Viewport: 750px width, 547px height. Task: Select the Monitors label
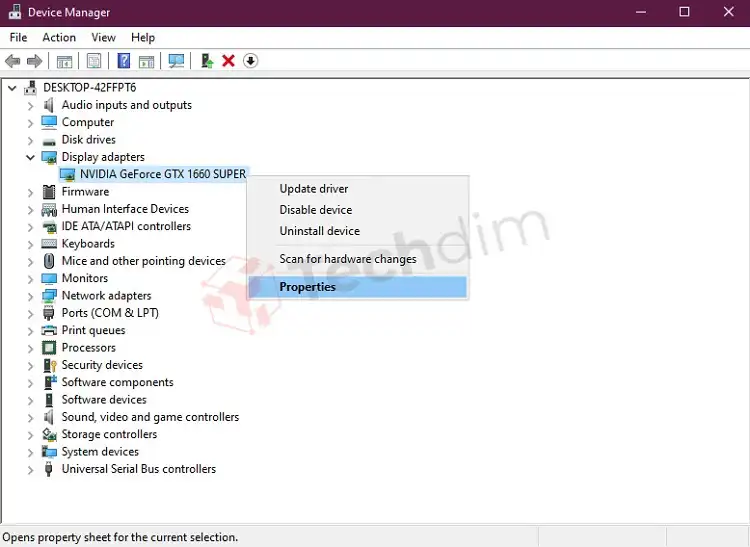coord(85,278)
